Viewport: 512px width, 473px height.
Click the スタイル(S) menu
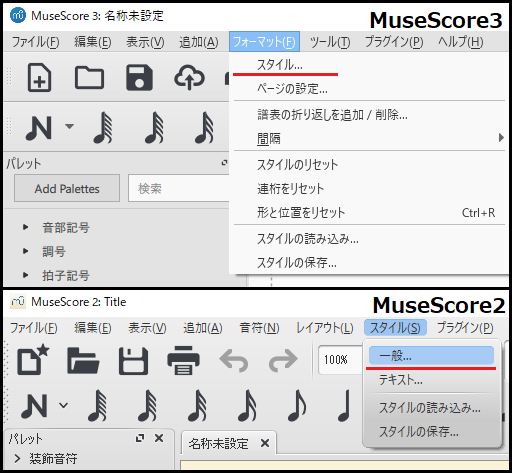coord(395,328)
